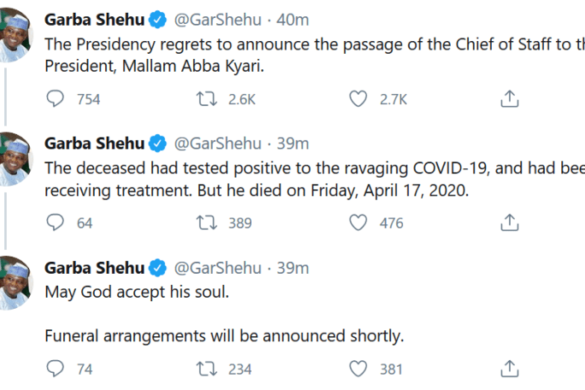Retweet the tweet with 2.6K retweets
585x390 pixels.
(207, 99)
